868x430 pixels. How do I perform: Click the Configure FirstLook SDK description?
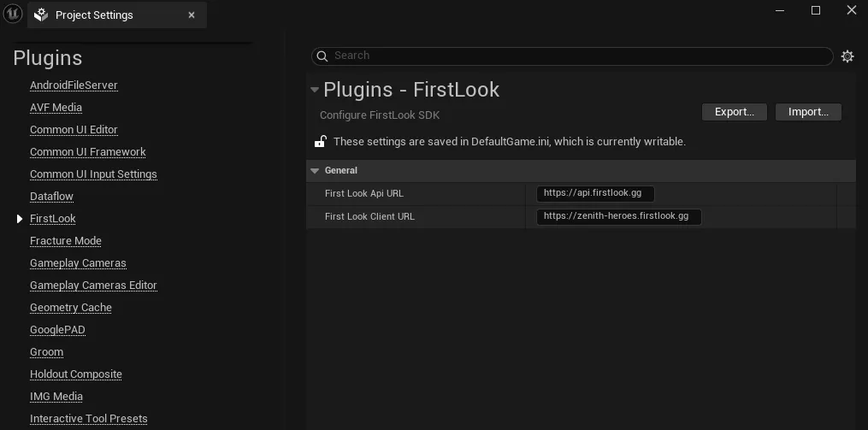(x=380, y=115)
